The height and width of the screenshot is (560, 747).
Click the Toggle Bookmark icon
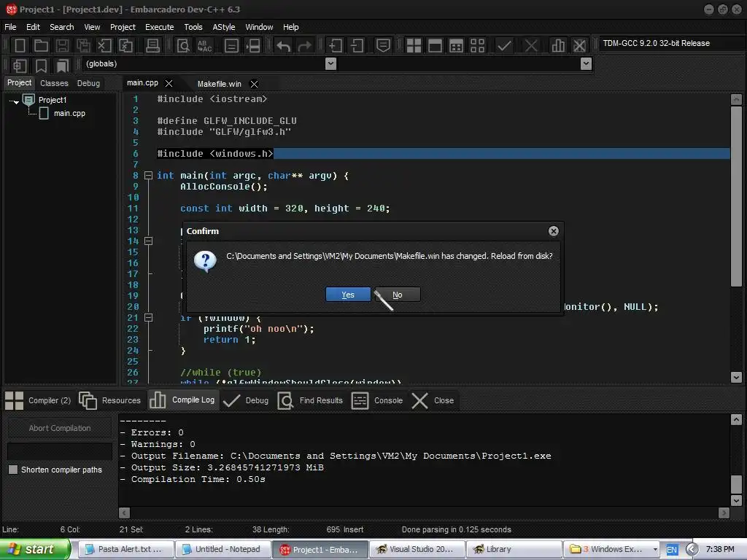coord(41,65)
